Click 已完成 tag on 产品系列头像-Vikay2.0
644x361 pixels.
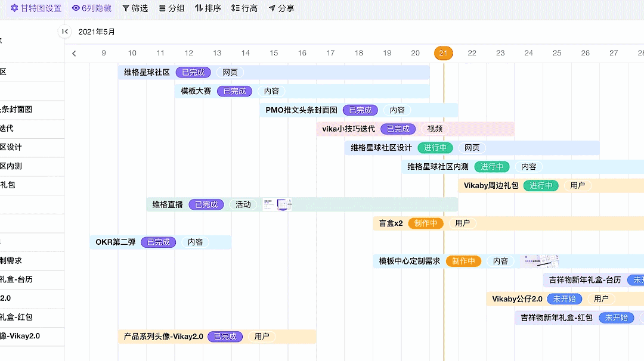coord(225,337)
